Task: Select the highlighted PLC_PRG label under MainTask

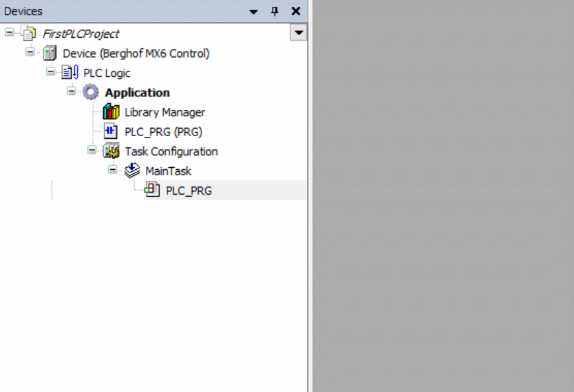Action: click(189, 190)
